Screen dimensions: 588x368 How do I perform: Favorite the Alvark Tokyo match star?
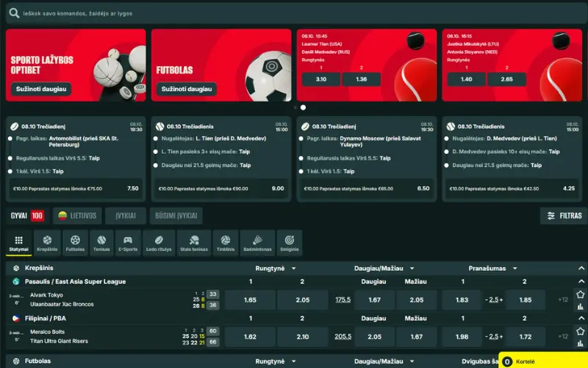point(581,294)
